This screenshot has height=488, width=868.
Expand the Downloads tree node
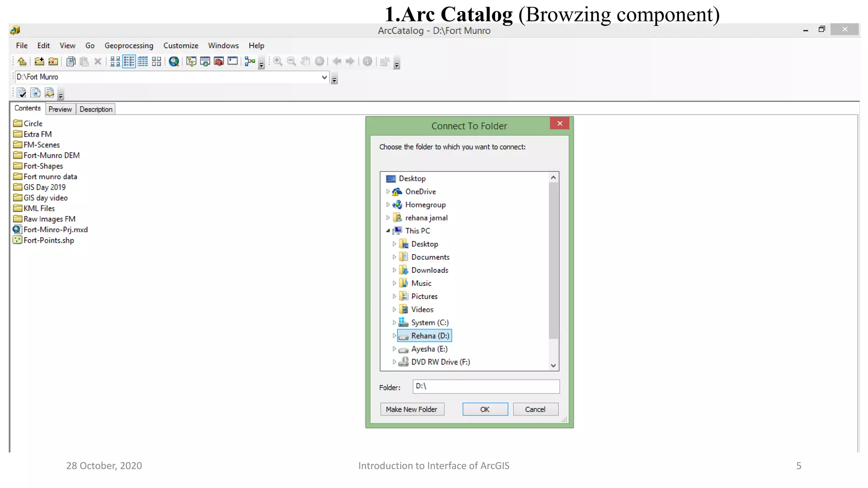[x=394, y=270]
